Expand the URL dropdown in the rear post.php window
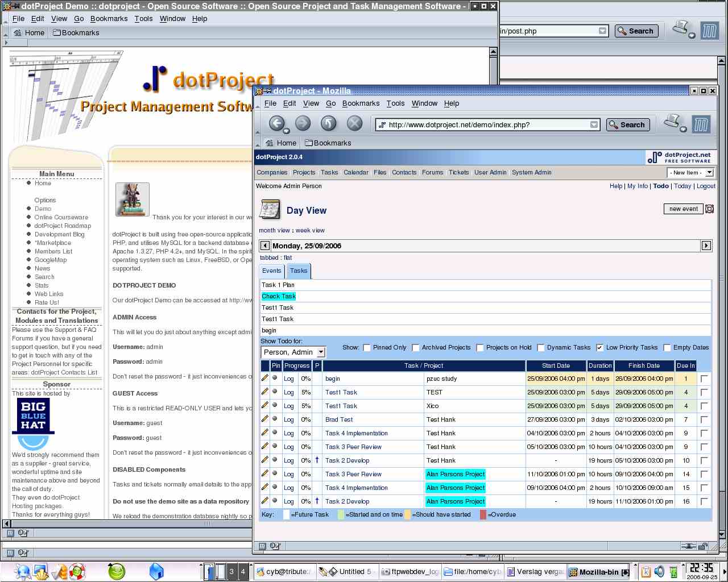Image resolution: width=728 pixels, height=582 pixels. click(x=603, y=31)
